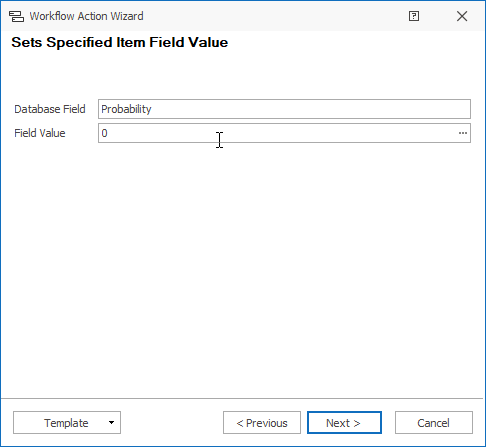Image resolution: width=486 pixels, height=447 pixels.
Task: Open the Field Value ellipsis browse button
Action: coord(463,133)
